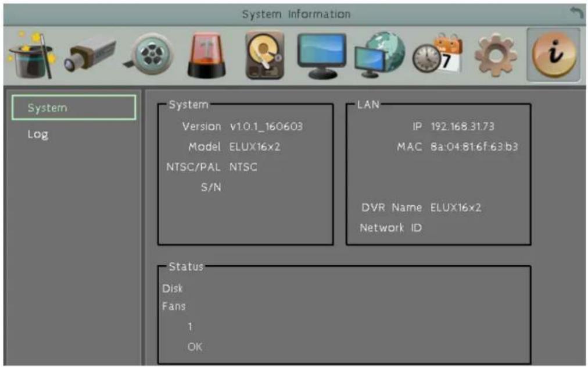
Task: Click the Network ID label
Action: tap(391, 228)
